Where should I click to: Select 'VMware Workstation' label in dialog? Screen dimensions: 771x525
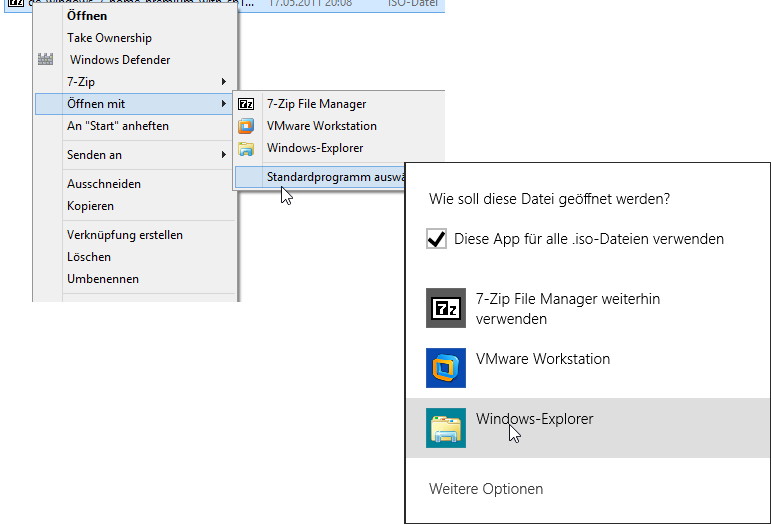(x=542, y=359)
